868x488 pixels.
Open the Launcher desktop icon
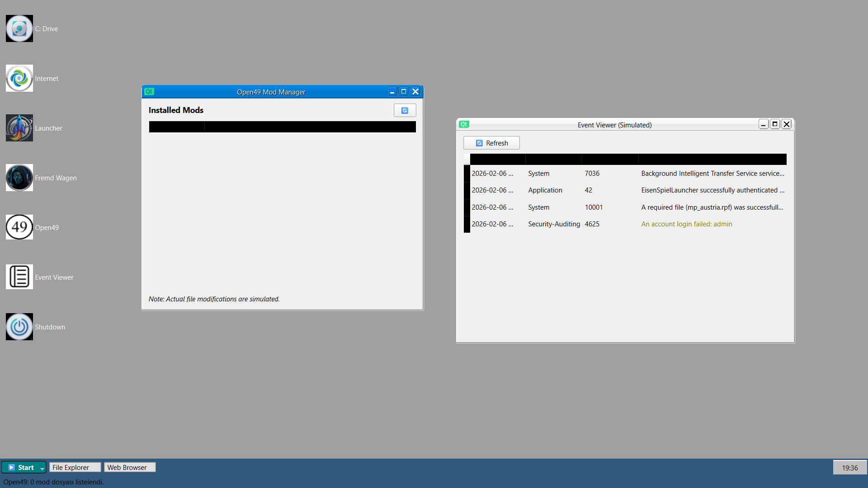point(19,127)
